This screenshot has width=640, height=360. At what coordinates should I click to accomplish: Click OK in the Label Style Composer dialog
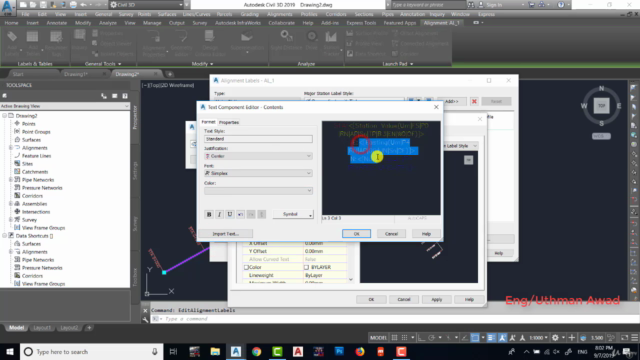click(371, 299)
